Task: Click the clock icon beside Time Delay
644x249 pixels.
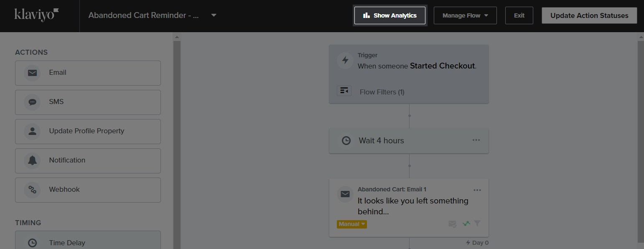Action: pos(32,243)
